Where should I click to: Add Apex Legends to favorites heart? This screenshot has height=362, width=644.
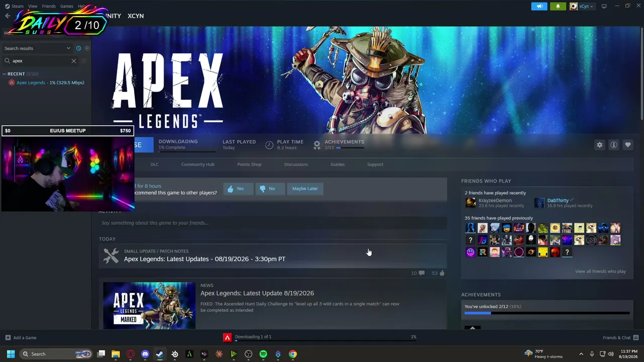point(628,145)
